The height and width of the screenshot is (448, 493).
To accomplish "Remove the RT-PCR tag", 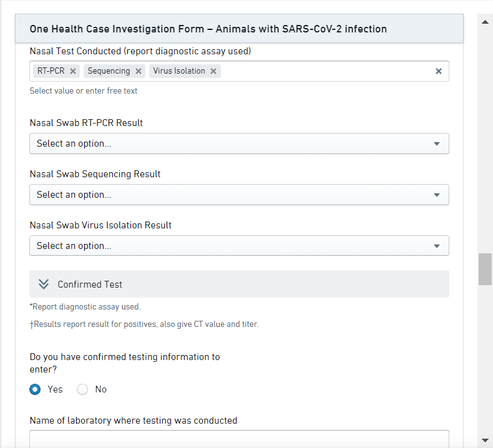I will click(73, 71).
